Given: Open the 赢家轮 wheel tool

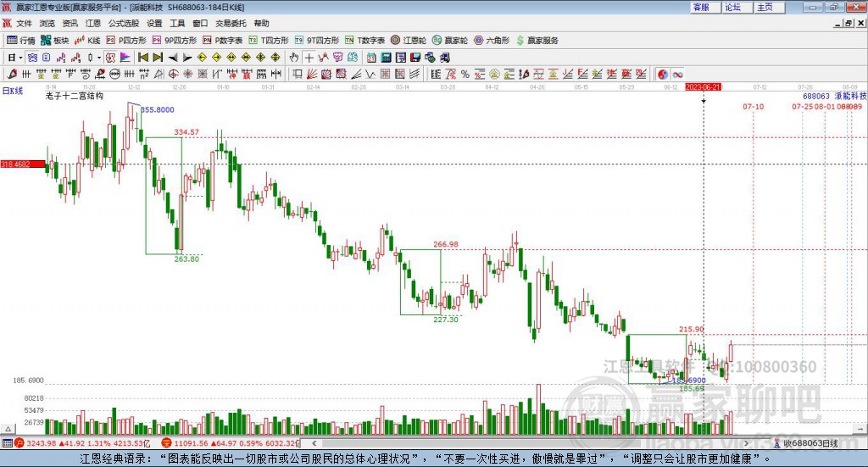Looking at the screenshot, I should [x=450, y=41].
